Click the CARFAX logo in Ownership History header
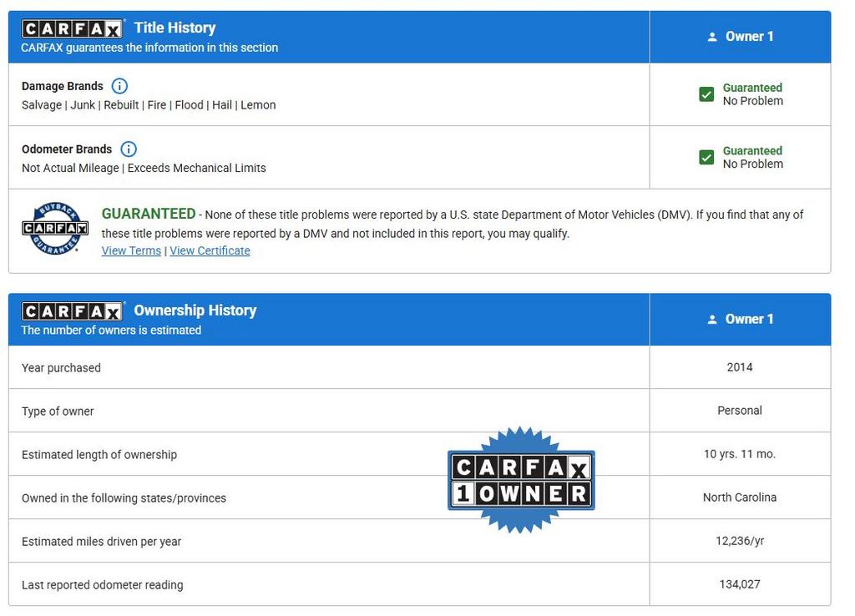Viewport: 855px width, 616px height. point(73,311)
